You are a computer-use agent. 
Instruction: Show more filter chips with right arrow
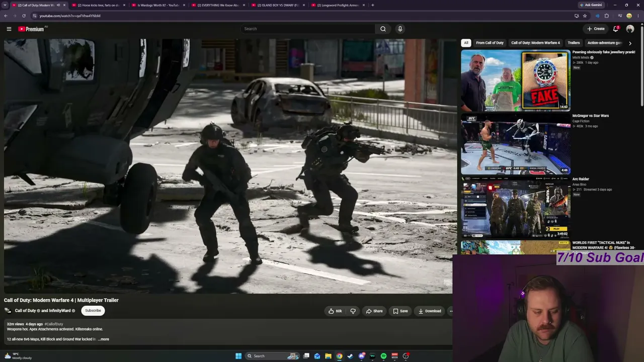[630, 43]
